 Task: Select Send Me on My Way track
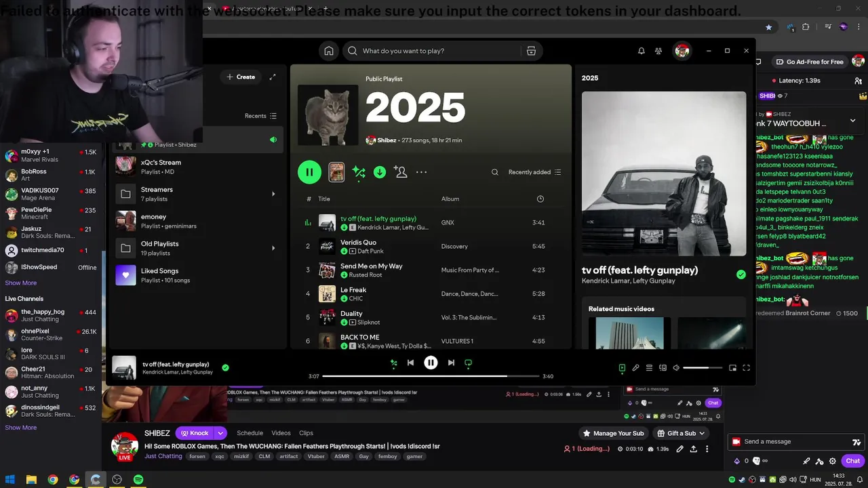(431, 270)
